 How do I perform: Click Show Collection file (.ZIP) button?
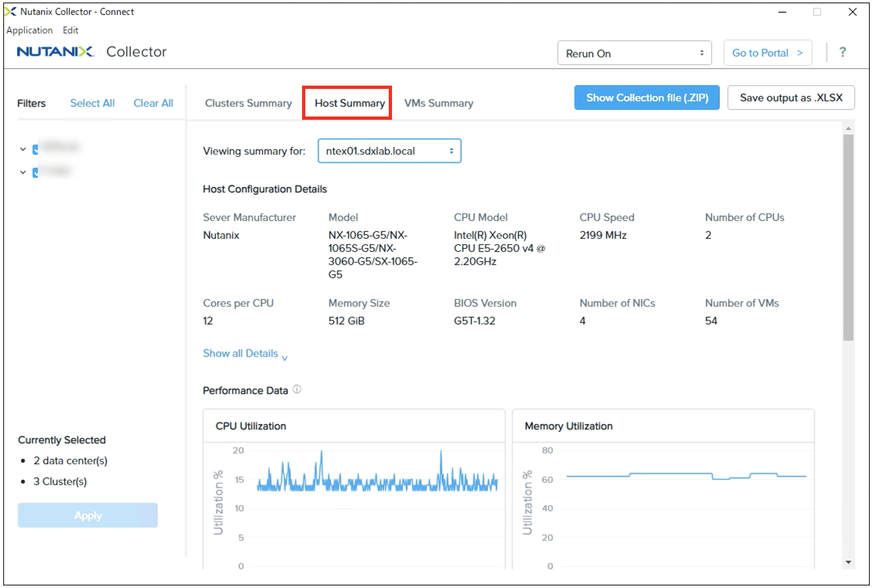646,97
